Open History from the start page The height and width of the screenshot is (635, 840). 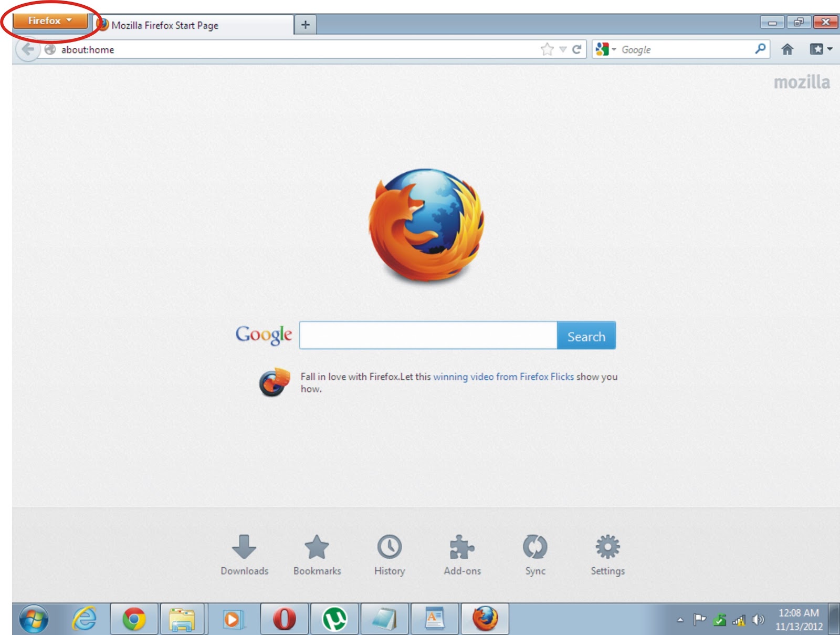coord(390,555)
